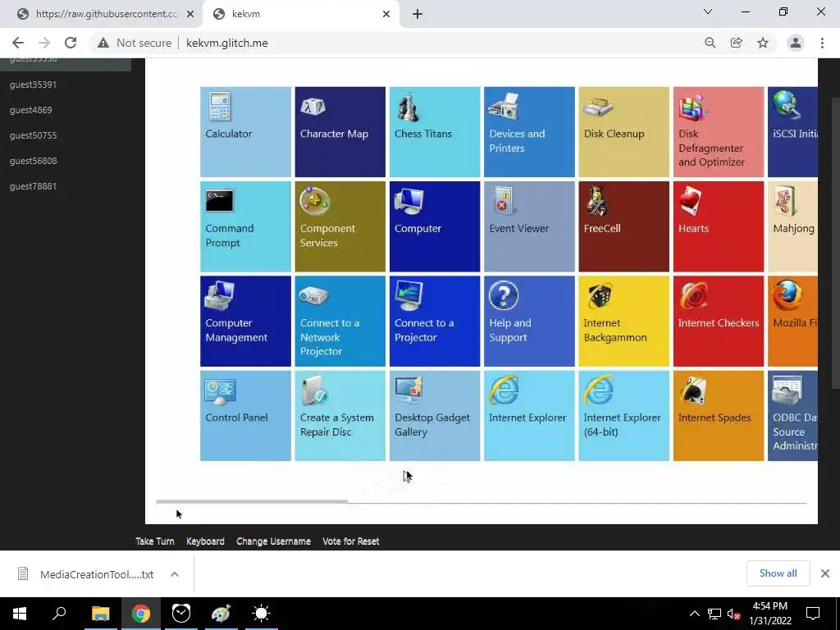Launch the Internet Spades tile

click(719, 416)
